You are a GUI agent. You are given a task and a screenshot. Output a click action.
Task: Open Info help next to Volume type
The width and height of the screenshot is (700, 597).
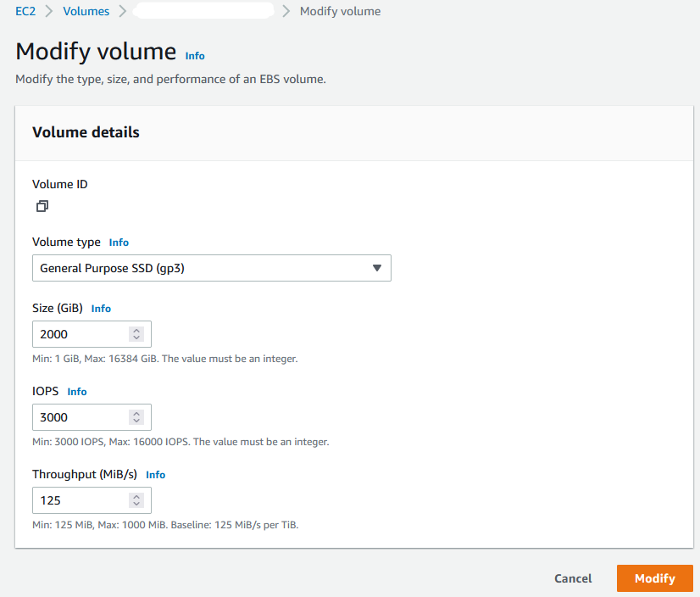click(119, 242)
